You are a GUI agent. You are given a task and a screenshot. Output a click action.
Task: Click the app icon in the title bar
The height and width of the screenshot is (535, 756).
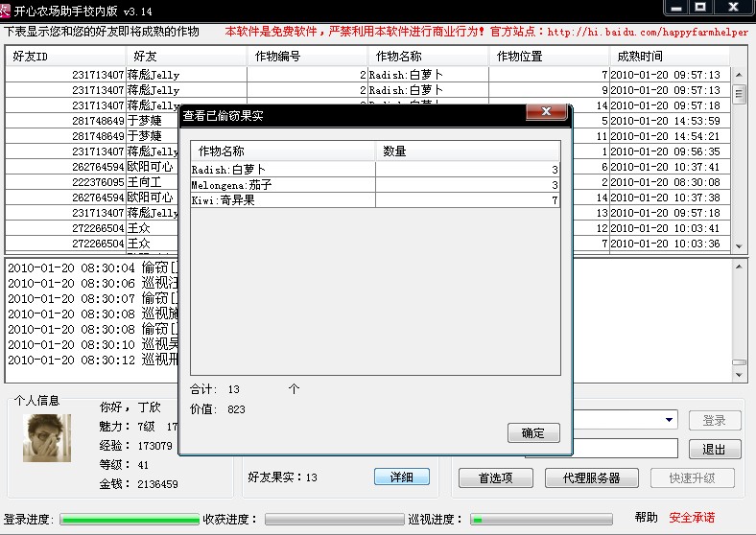(7, 9)
